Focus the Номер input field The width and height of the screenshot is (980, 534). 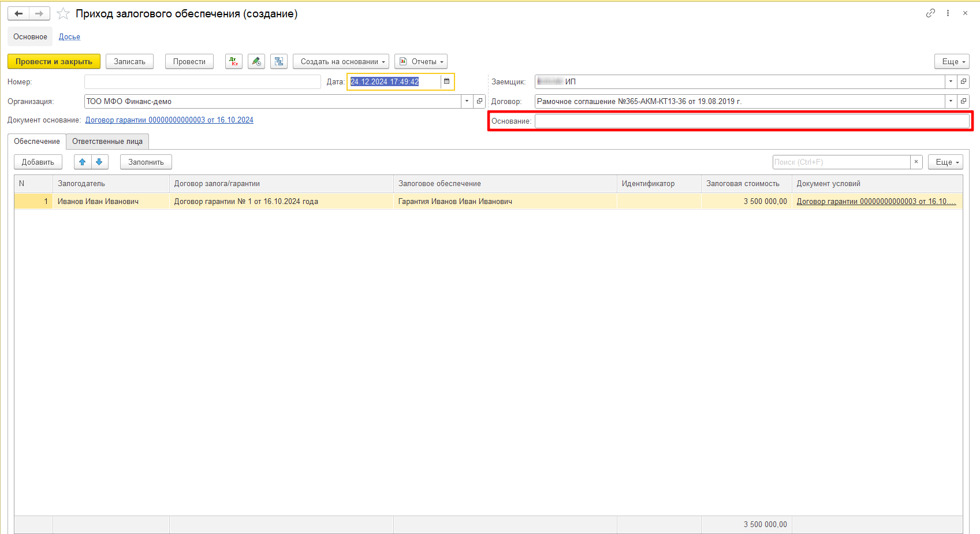pos(202,81)
